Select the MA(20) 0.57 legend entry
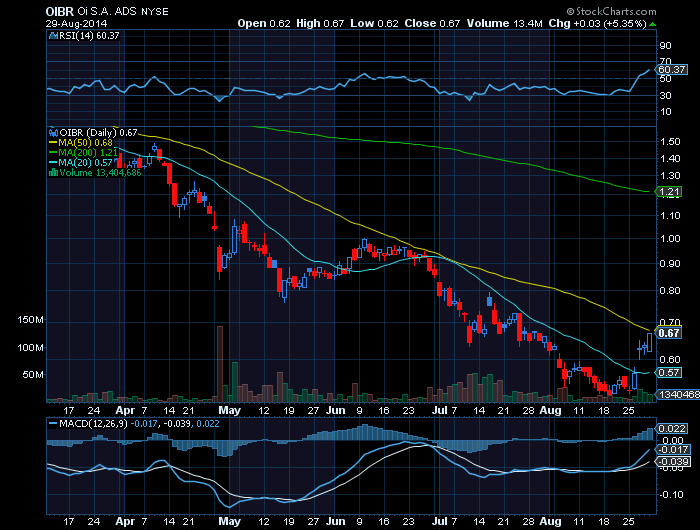The height and width of the screenshot is (530, 700). click(x=81, y=163)
